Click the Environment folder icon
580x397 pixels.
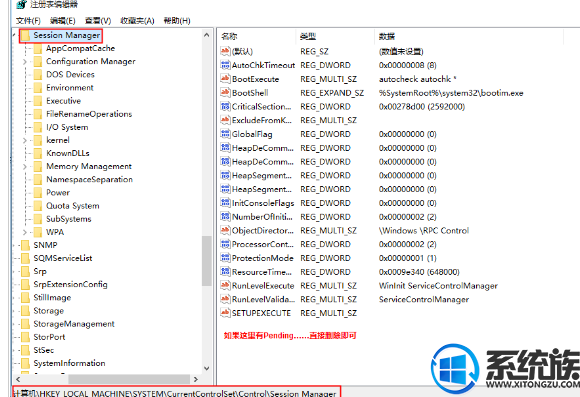pos(38,88)
